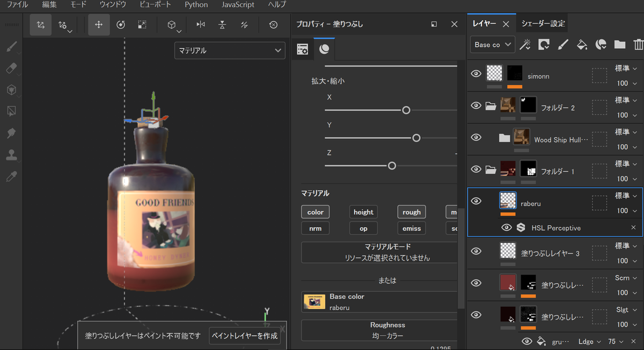Select the Eraser tool in left sidebar
The height and width of the screenshot is (350, 644).
point(11,69)
